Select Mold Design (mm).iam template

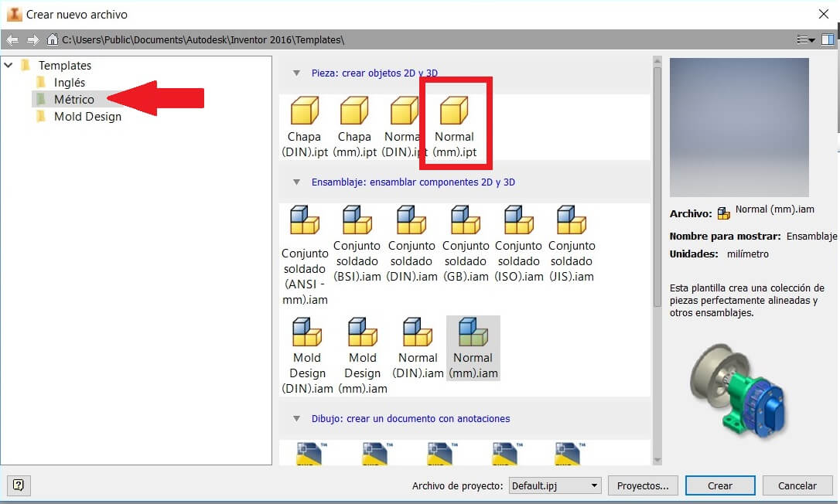[x=362, y=356]
